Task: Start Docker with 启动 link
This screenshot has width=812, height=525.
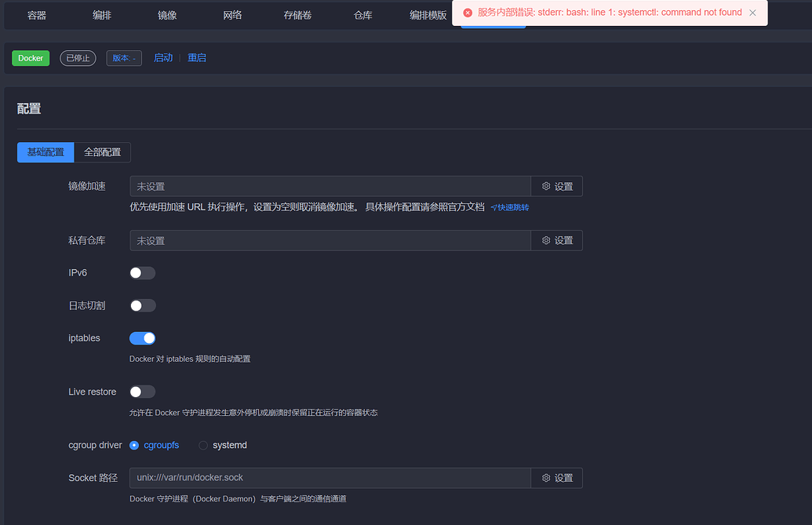Action: click(163, 58)
